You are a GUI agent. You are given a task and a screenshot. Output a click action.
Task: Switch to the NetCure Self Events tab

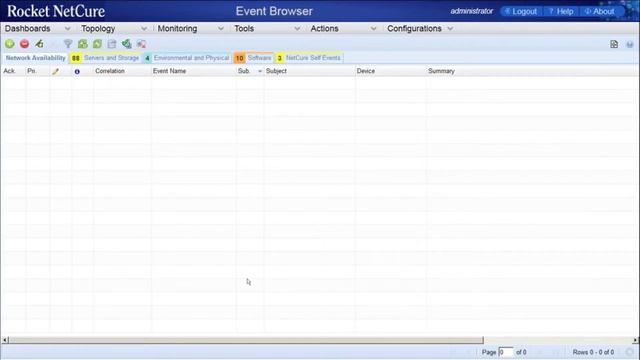point(309,58)
